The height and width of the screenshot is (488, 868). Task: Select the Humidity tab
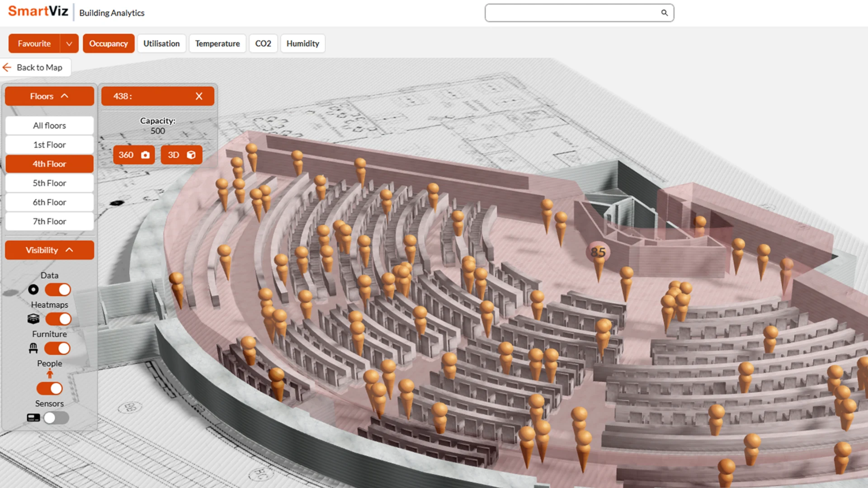click(303, 43)
